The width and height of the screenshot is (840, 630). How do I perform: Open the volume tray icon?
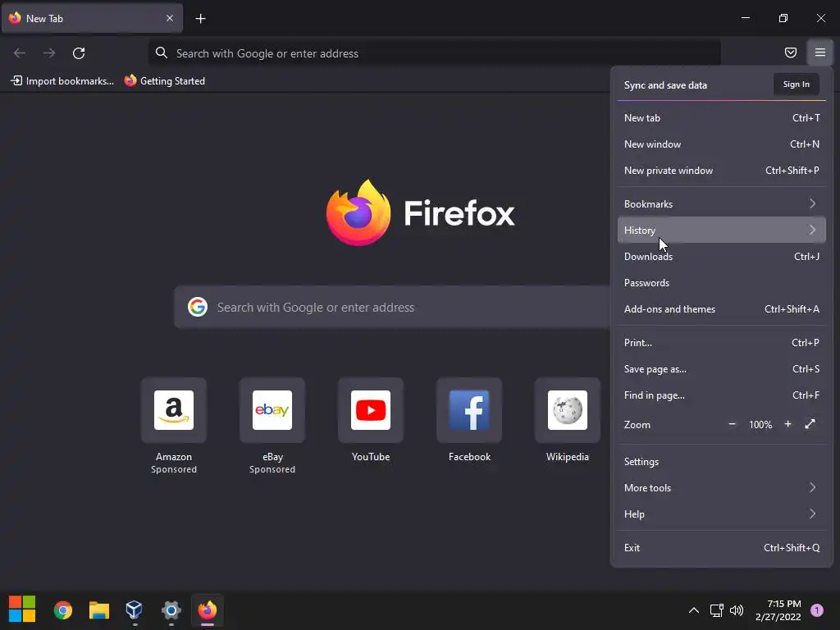pos(737,610)
